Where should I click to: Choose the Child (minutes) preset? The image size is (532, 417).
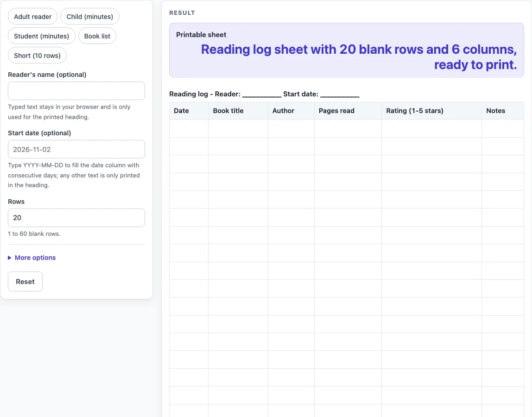[89, 17]
